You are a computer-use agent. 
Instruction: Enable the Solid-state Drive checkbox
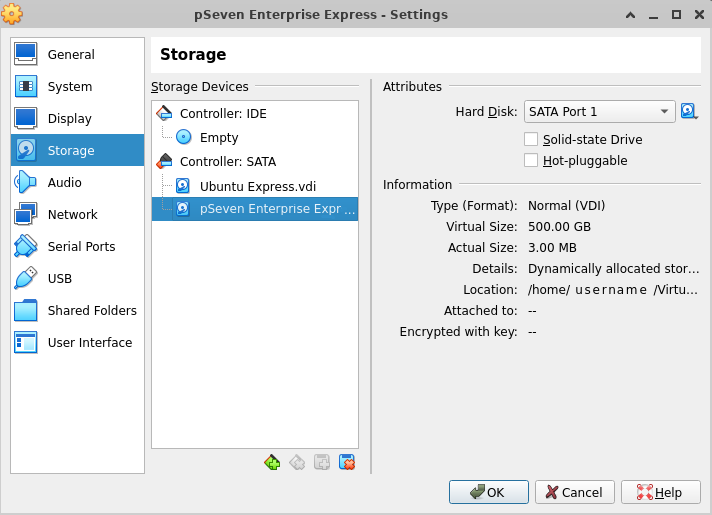click(532, 139)
